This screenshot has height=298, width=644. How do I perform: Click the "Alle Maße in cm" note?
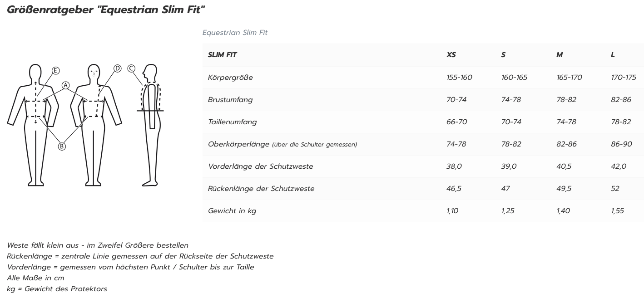[x=35, y=278]
